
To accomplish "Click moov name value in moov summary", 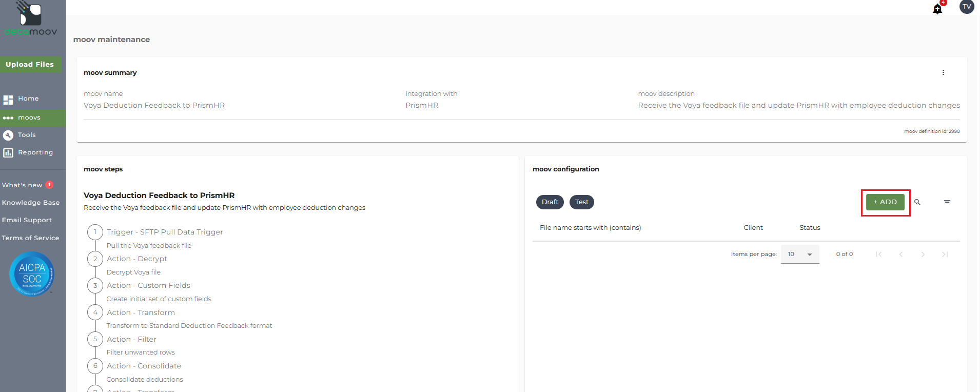I will [154, 105].
